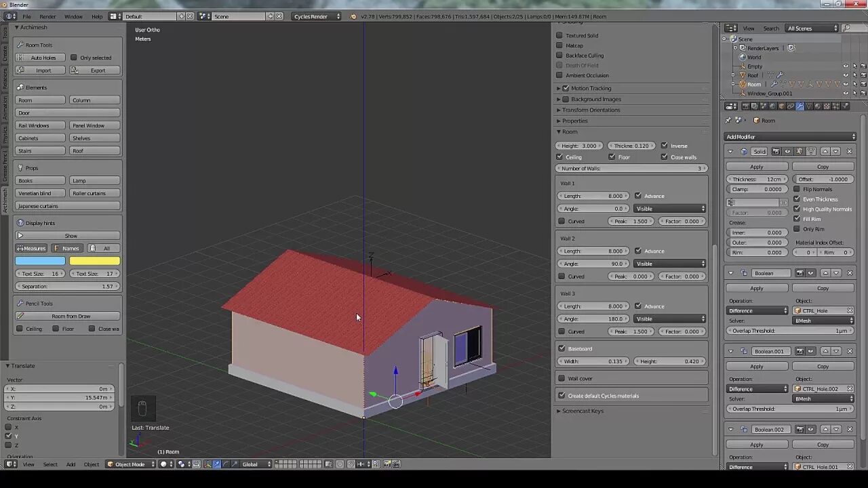Open the outliner Search menu
This screenshot has width=868, height=488.
click(771, 28)
